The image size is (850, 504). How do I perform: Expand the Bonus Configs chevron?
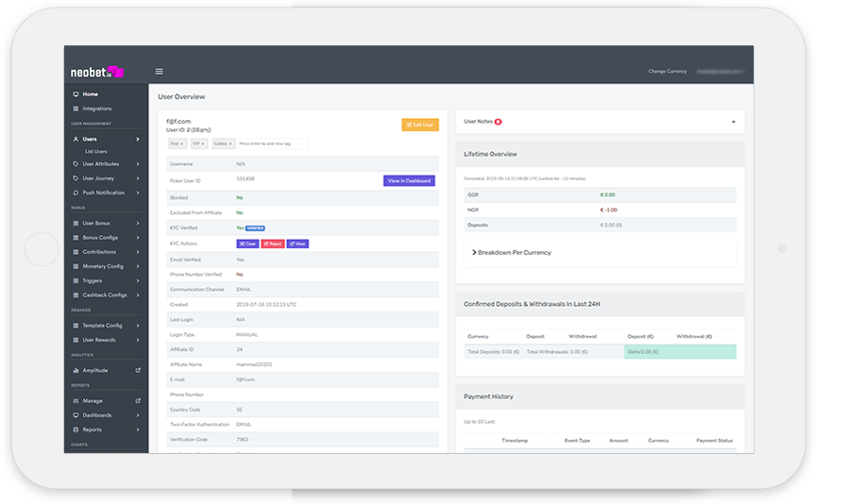(x=138, y=238)
